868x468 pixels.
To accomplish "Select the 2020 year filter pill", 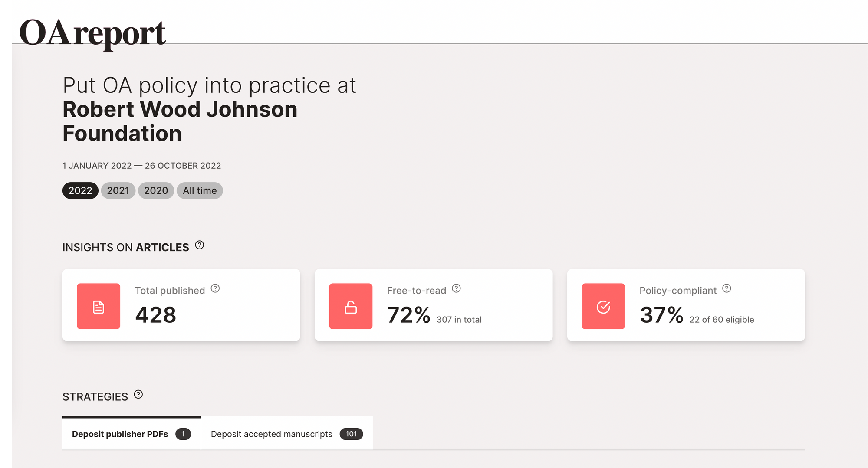I will point(156,190).
